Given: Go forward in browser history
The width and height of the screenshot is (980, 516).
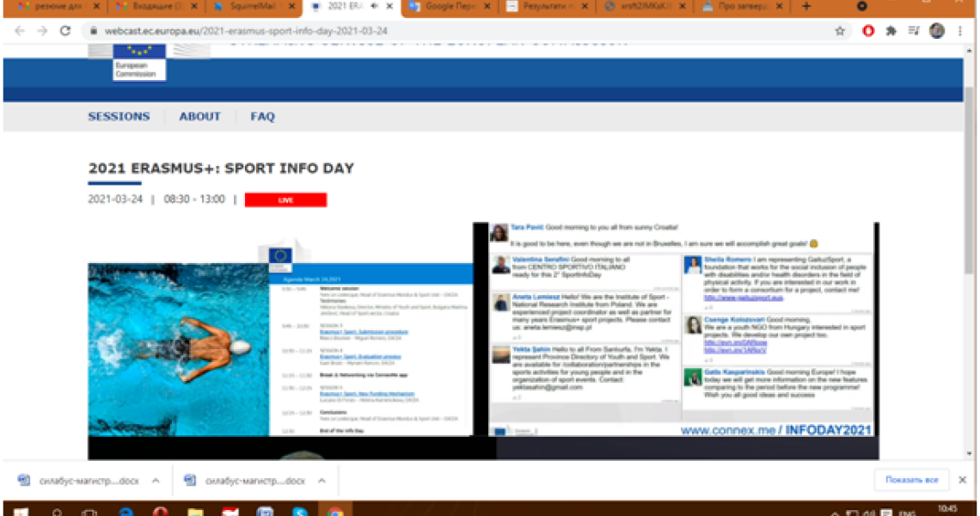Looking at the screenshot, I should (42, 31).
